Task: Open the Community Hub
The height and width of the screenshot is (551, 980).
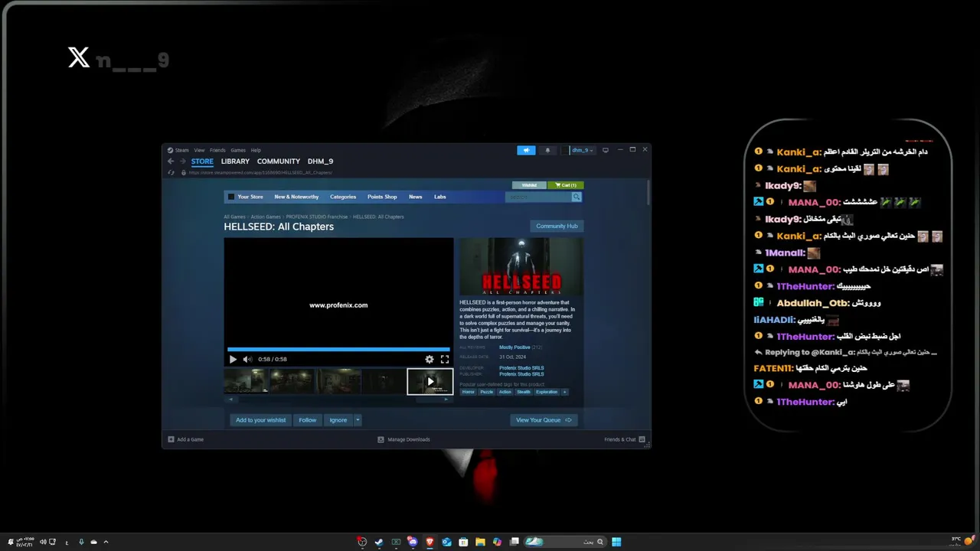Action: click(x=557, y=226)
